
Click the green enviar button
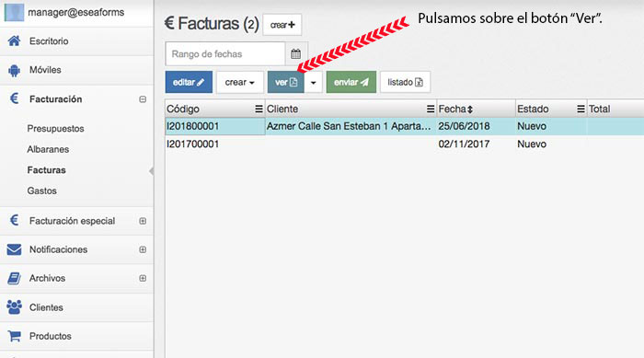[x=351, y=82]
